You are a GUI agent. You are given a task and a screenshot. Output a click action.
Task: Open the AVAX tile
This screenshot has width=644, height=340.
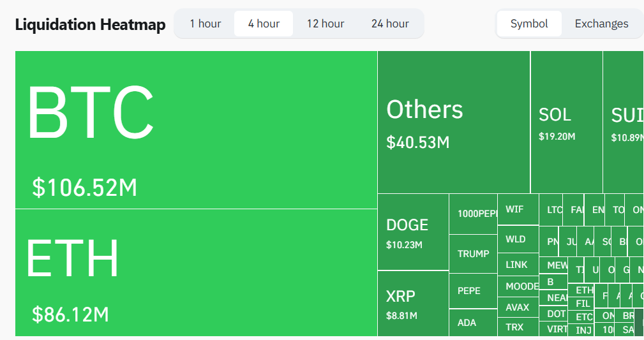(x=518, y=307)
